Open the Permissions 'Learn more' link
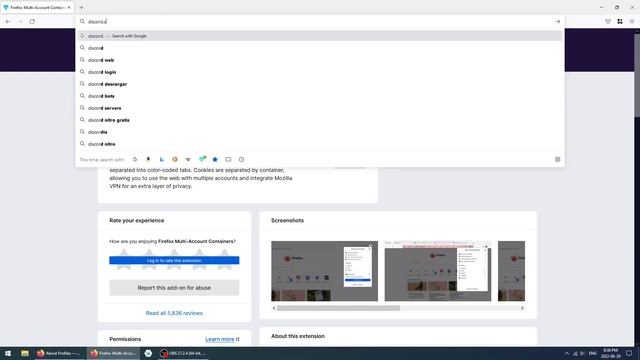Screen dimensions: 640x360 coord(222,339)
